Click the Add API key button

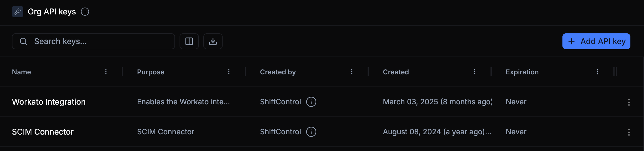pos(596,41)
